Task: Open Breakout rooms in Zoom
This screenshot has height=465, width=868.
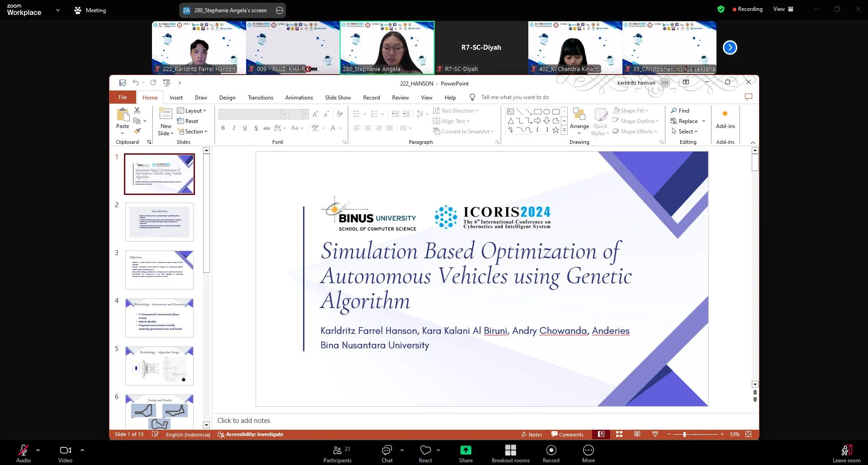Action: tap(511, 454)
